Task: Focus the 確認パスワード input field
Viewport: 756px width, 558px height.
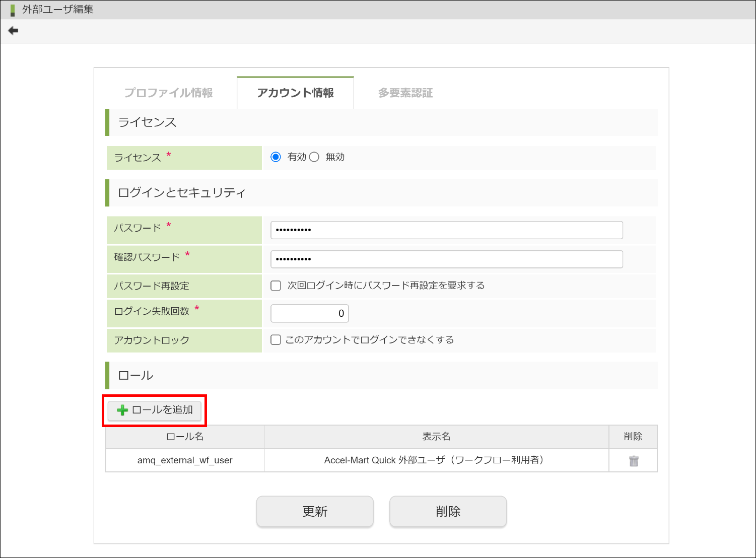Action: [447, 259]
